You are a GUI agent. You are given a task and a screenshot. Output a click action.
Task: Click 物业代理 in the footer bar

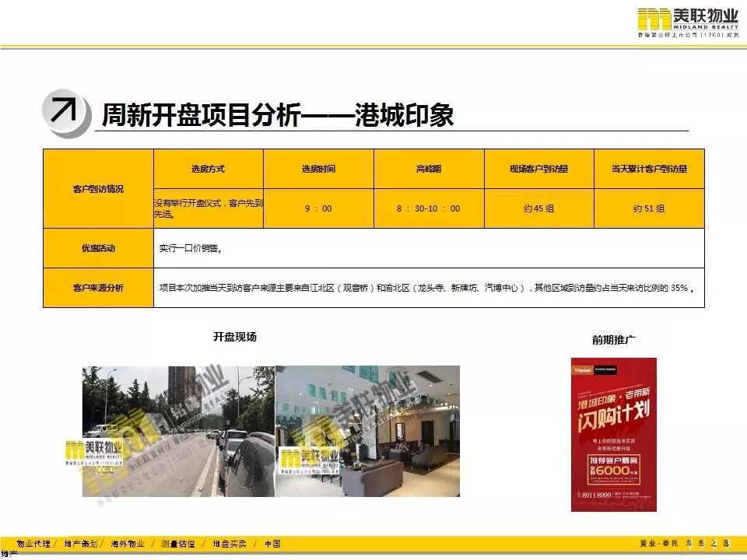pos(33,544)
